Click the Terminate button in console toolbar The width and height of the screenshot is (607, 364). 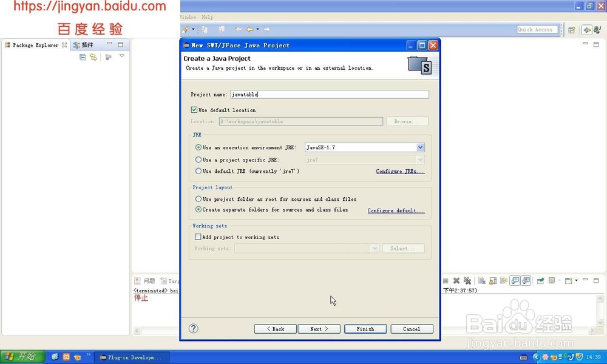(444, 280)
